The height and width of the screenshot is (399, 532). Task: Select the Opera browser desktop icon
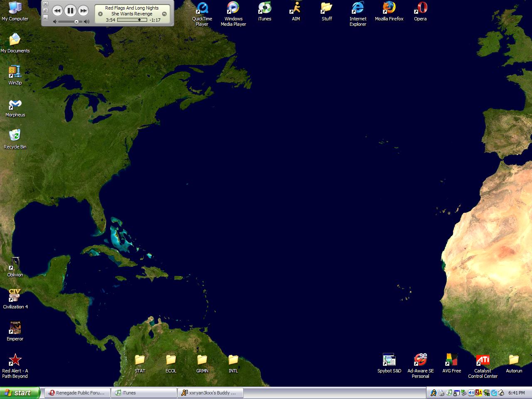(x=420, y=8)
